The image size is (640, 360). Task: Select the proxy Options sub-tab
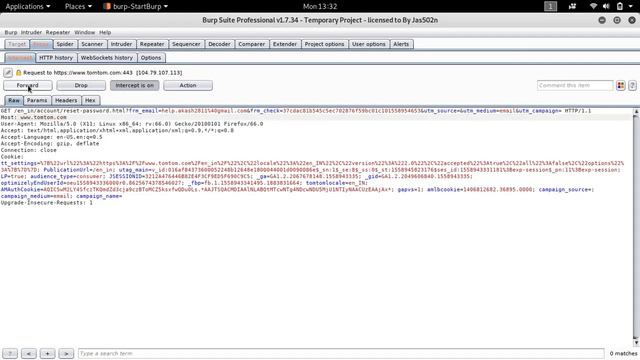pos(151,58)
